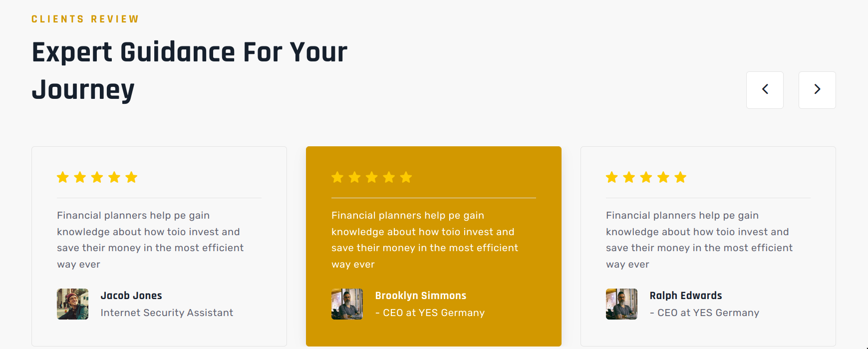Screen dimensions: 868x349
Task: Click review text in Jacob Jones card
Action: coord(150,240)
